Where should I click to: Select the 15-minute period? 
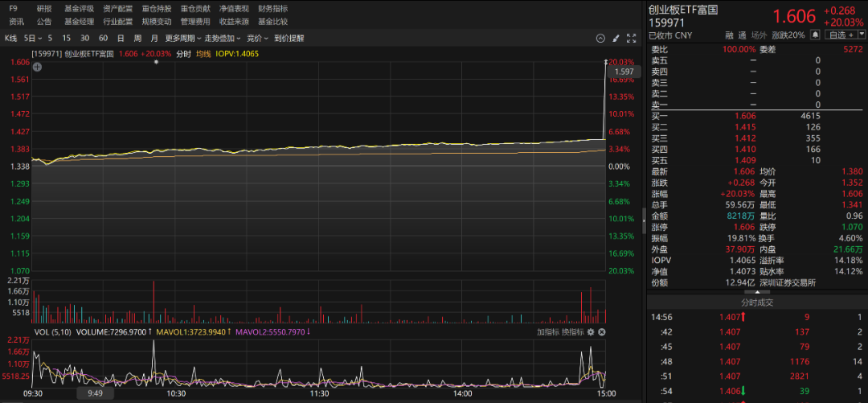point(67,39)
